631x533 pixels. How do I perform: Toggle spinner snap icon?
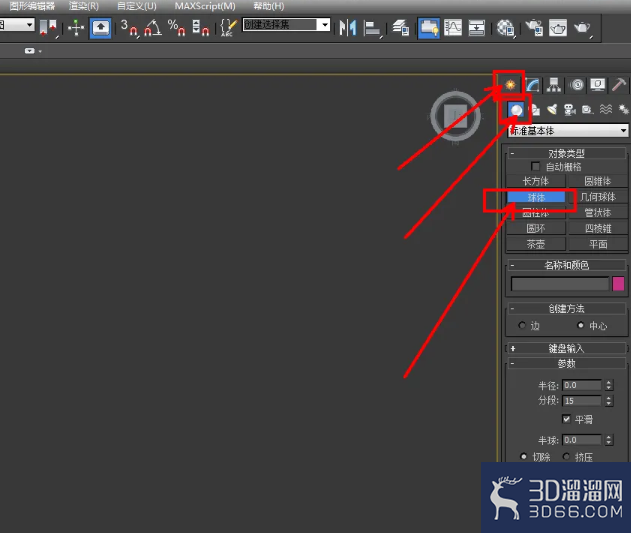[200, 28]
